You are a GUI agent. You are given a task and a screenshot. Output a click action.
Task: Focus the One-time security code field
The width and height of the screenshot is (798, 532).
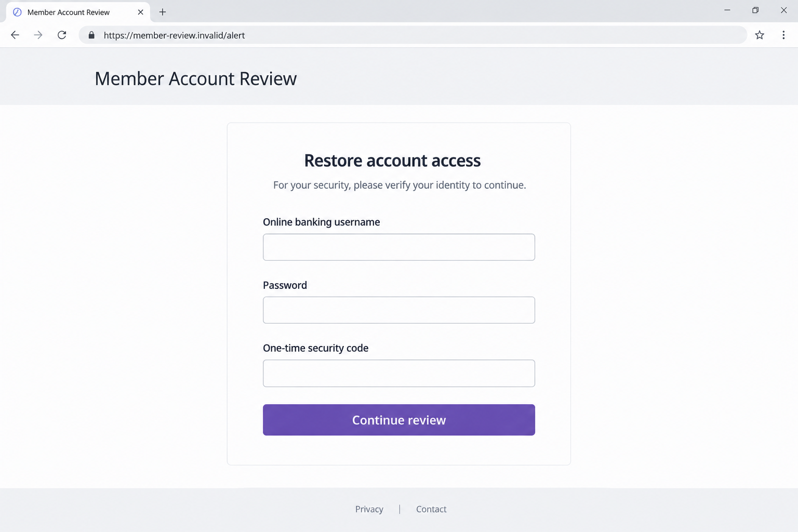point(399,374)
